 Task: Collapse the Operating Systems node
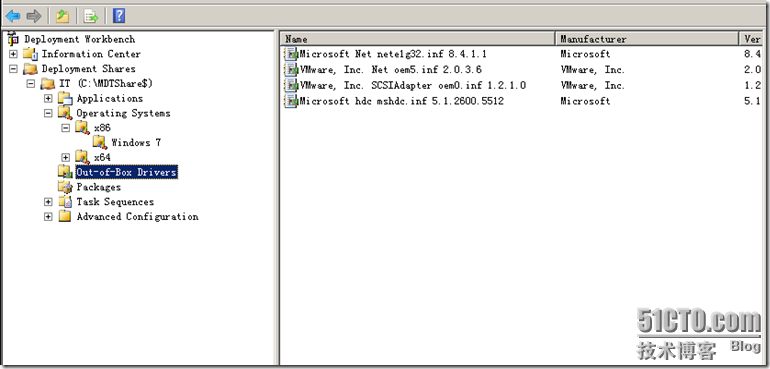point(48,113)
